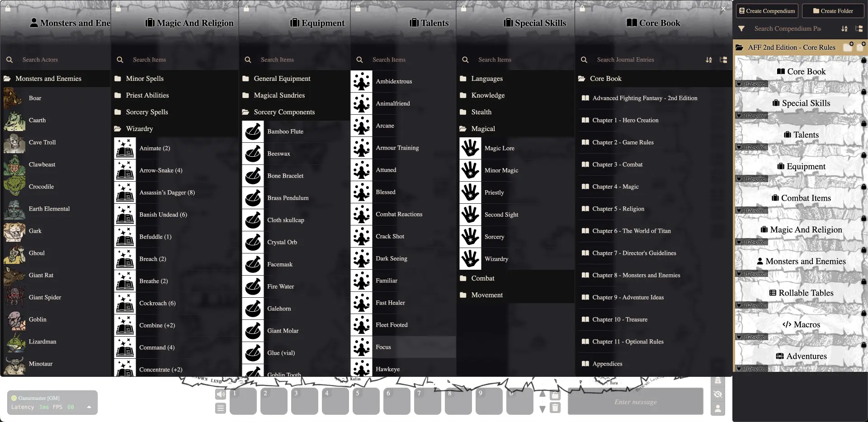Toggle the crossed-eye chat privacy icon
Viewport: 868px width, 422px height.
tap(717, 394)
